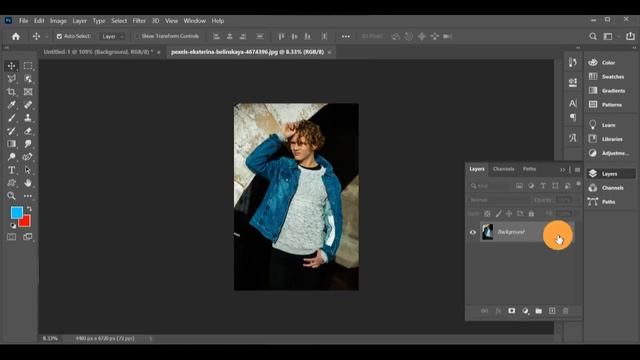Select the Lasso tool
Viewport: 640px width, 360px height.
(x=11, y=79)
